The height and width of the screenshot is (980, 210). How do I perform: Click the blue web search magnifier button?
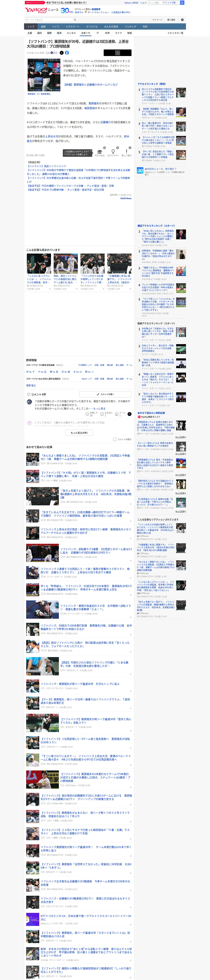(x=182, y=3)
